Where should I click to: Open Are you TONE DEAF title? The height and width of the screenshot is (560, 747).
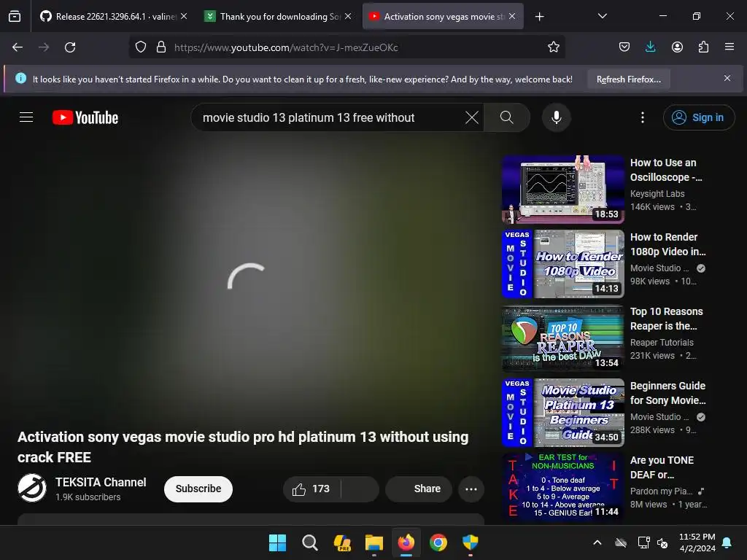point(662,467)
